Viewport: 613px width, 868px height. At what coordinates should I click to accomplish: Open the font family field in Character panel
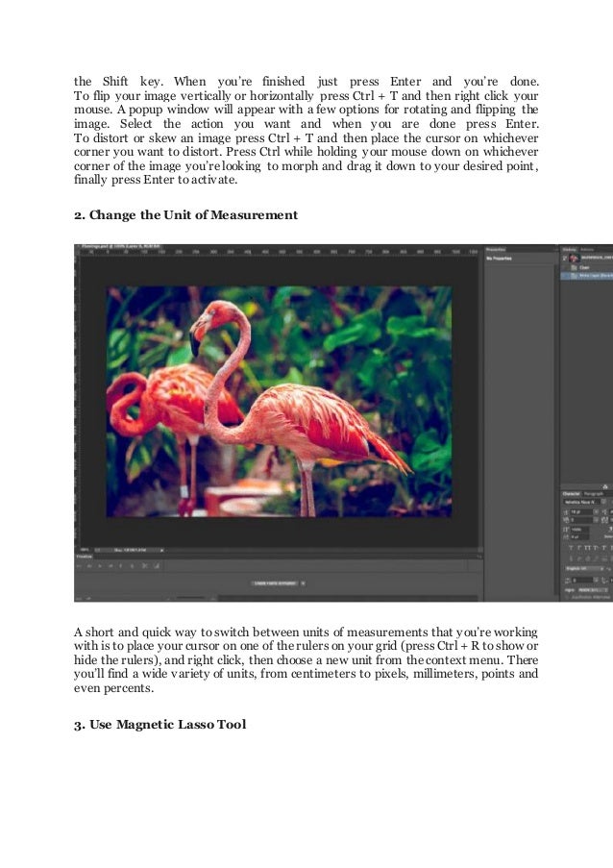point(581,502)
